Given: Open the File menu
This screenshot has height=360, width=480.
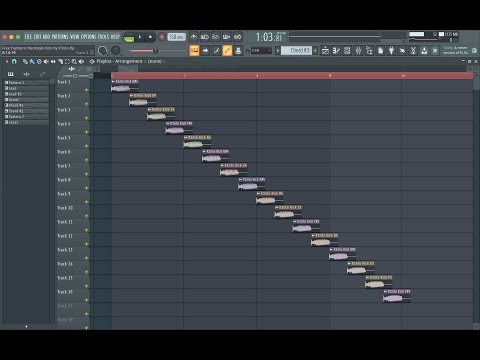Looking at the screenshot, I should point(28,37).
